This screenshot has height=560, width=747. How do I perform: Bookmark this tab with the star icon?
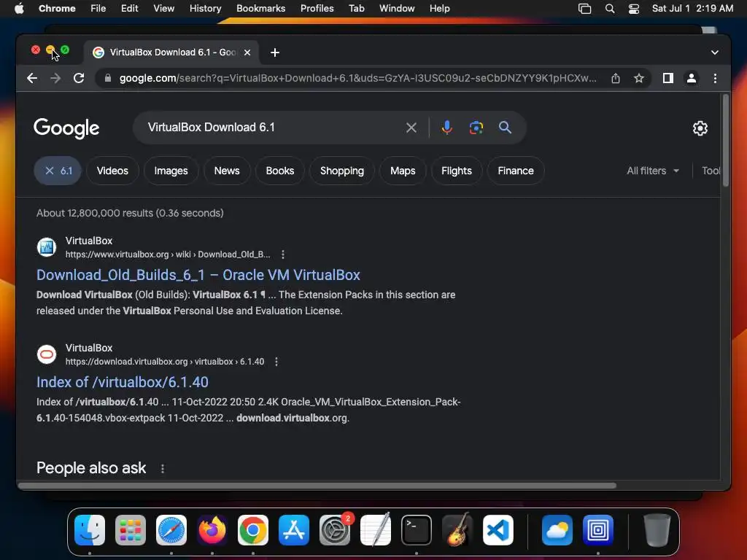639,78
